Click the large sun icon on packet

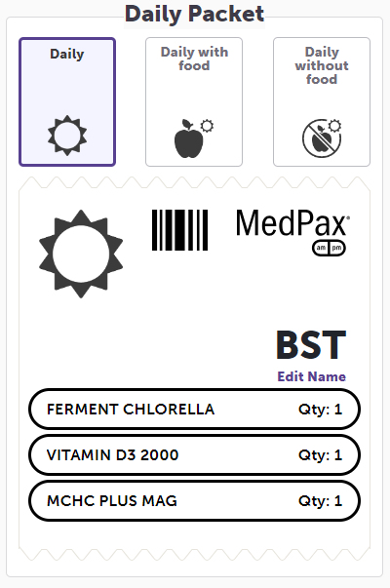tap(81, 254)
